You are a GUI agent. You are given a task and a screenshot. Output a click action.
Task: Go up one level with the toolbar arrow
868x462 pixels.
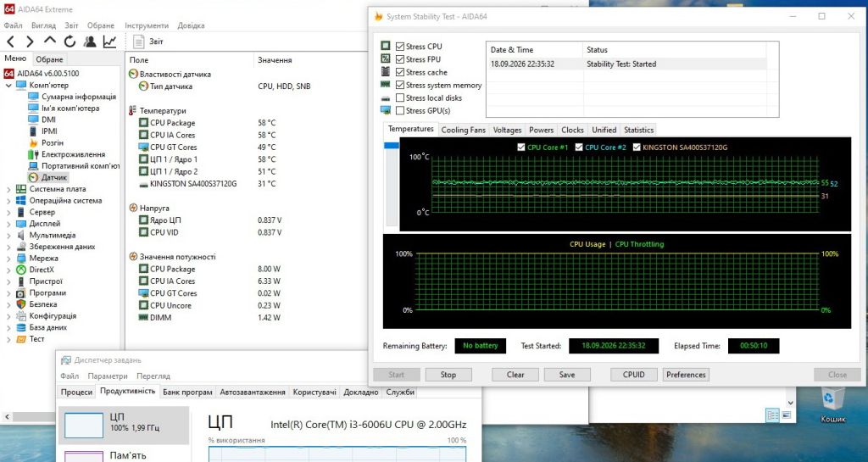(50, 41)
